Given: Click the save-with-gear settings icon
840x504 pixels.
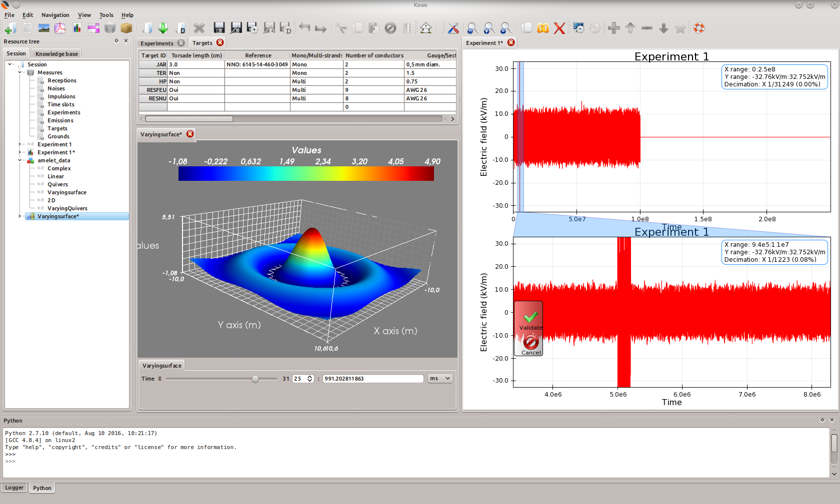Looking at the screenshot, I should pyautogui.click(x=252, y=28).
